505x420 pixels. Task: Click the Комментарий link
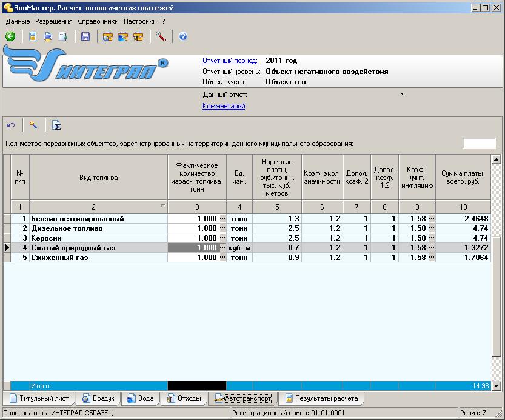[x=224, y=107]
